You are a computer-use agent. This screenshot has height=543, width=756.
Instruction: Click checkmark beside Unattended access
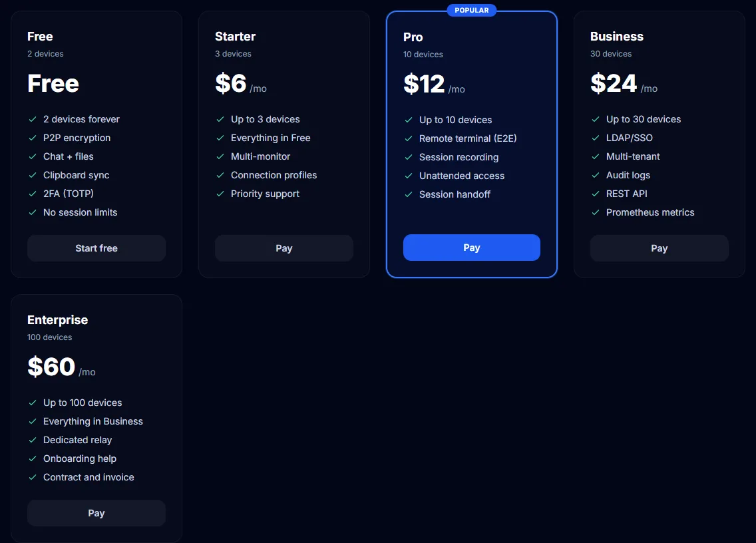click(409, 176)
